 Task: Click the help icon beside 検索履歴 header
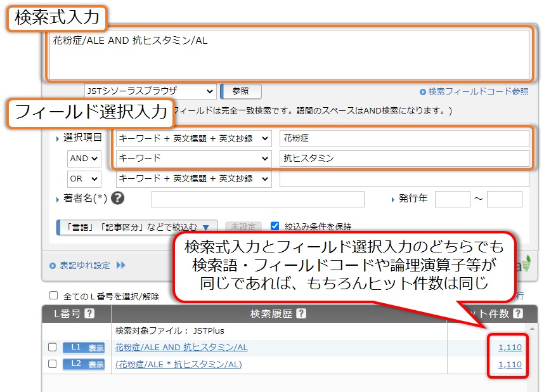click(x=301, y=313)
